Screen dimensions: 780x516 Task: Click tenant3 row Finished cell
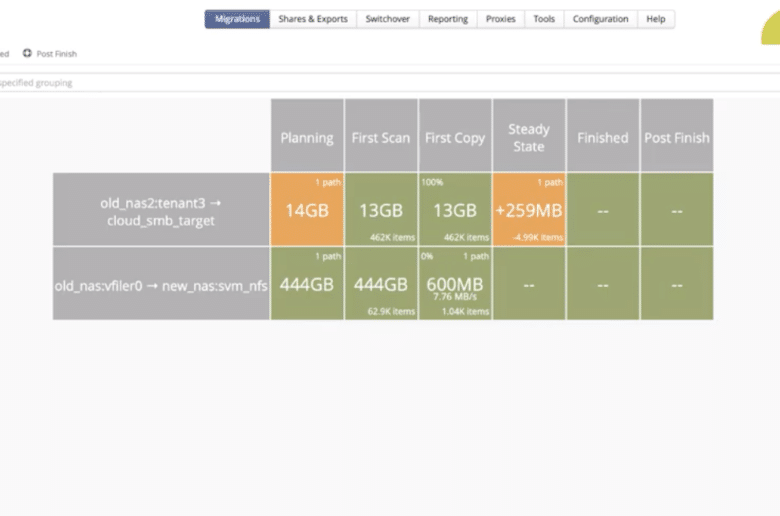point(603,209)
